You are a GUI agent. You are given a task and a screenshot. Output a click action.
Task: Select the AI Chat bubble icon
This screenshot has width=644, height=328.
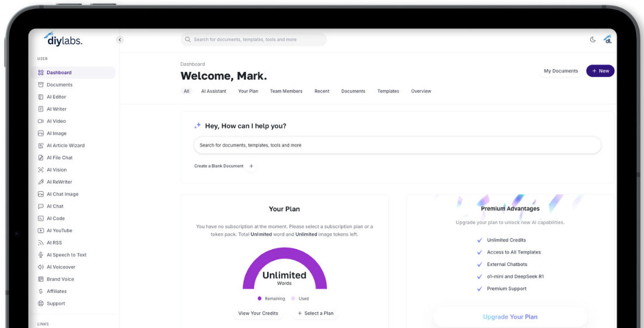coord(41,206)
